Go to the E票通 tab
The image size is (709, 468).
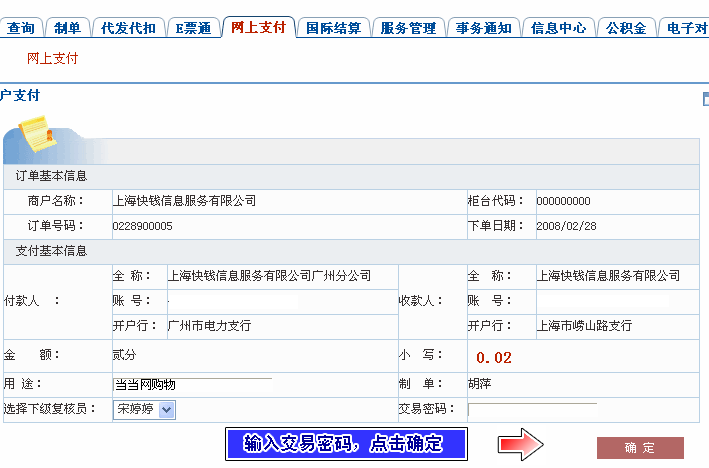click(191, 28)
